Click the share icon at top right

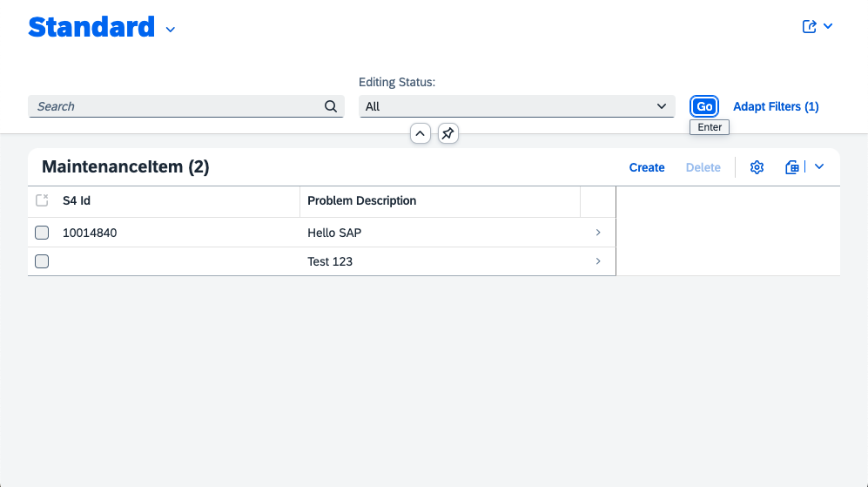tap(810, 27)
